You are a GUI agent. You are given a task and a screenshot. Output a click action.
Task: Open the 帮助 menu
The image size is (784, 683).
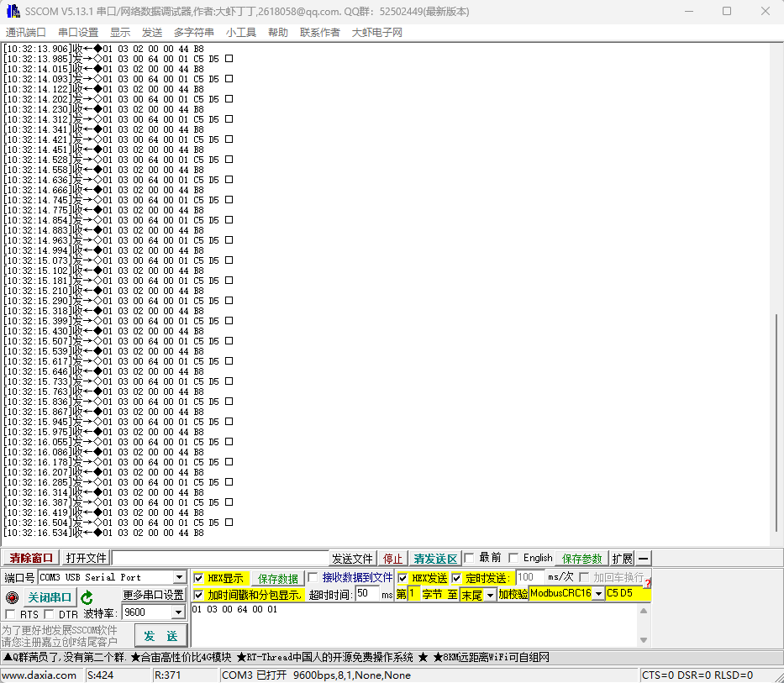tap(278, 33)
